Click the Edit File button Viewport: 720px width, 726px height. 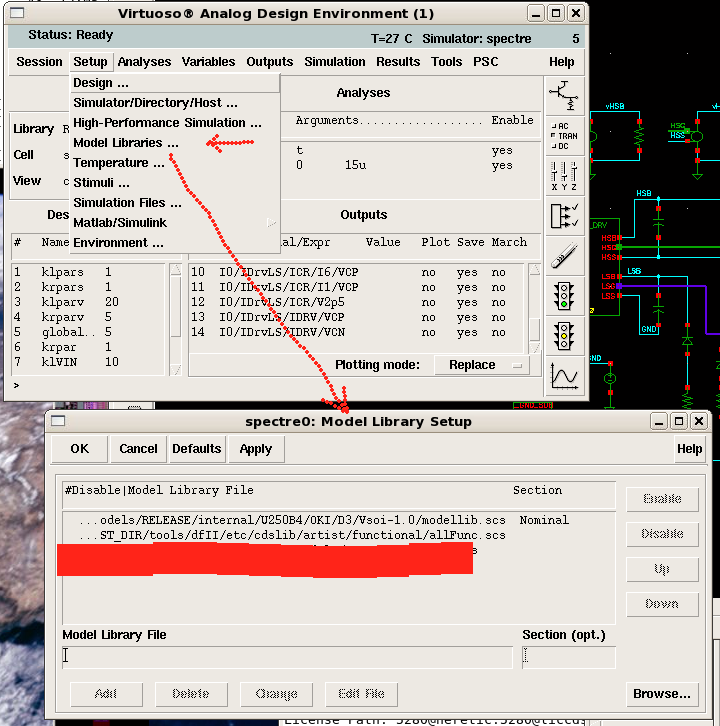pyautogui.click(x=361, y=694)
